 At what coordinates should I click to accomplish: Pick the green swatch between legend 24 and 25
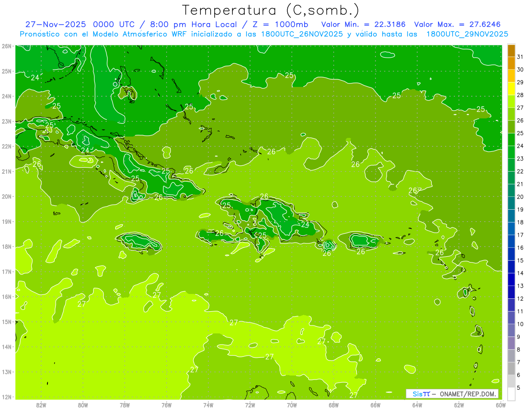[x=511, y=139]
